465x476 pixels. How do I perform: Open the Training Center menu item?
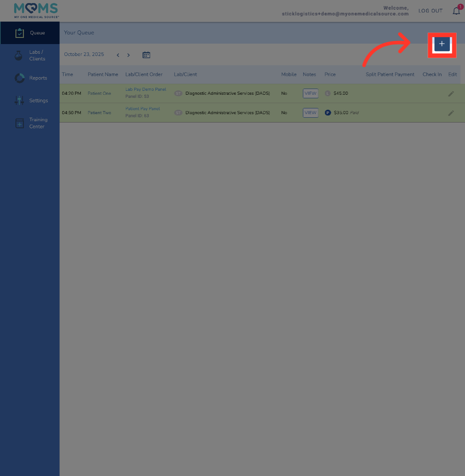(x=30, y=123)
